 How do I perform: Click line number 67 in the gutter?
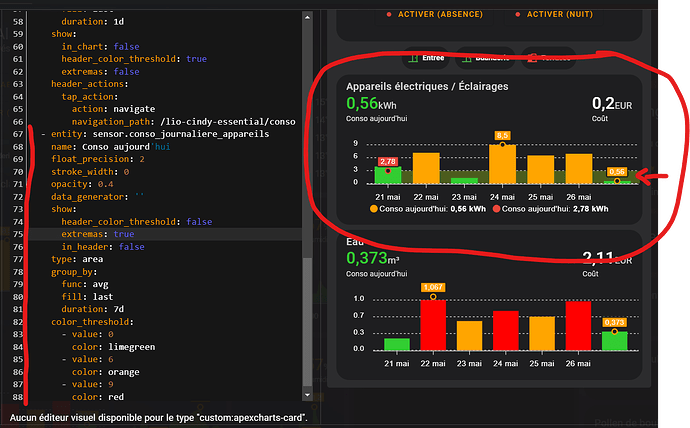[x=18, y=134]
